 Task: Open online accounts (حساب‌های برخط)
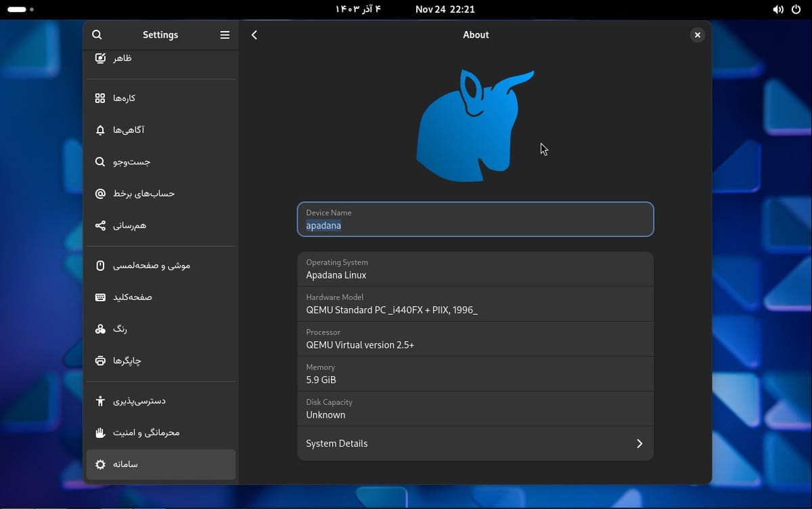161,194
